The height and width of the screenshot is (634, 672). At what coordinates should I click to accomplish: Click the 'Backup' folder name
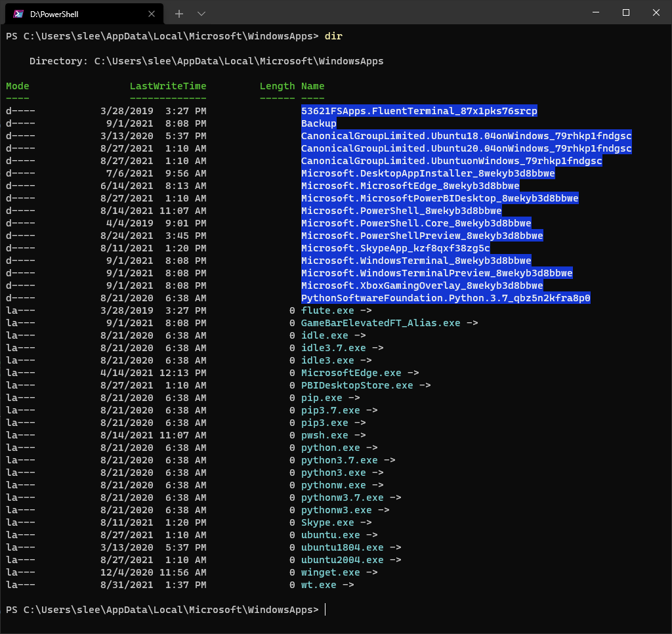(319, 123)
